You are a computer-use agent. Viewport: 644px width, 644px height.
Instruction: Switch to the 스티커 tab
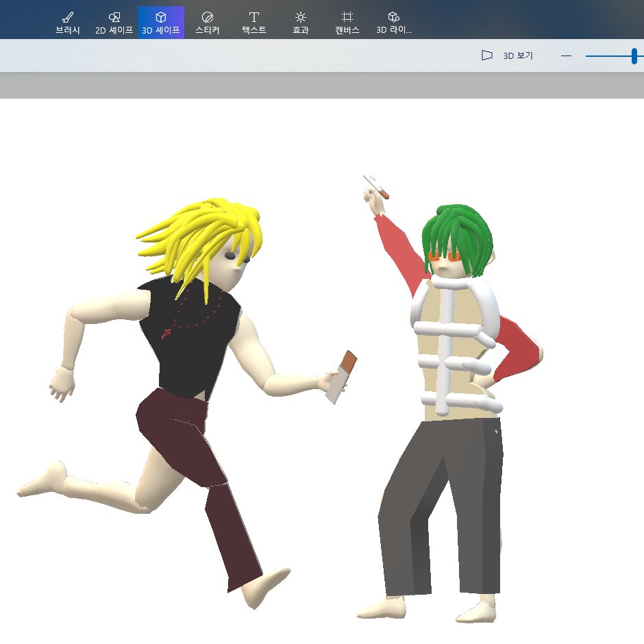pyautogui.click(x=207, y=21)
